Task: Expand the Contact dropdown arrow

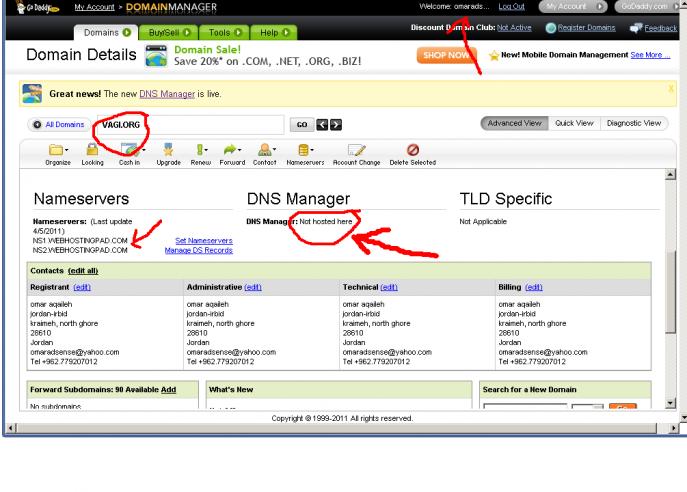Action: pos(274,150)
